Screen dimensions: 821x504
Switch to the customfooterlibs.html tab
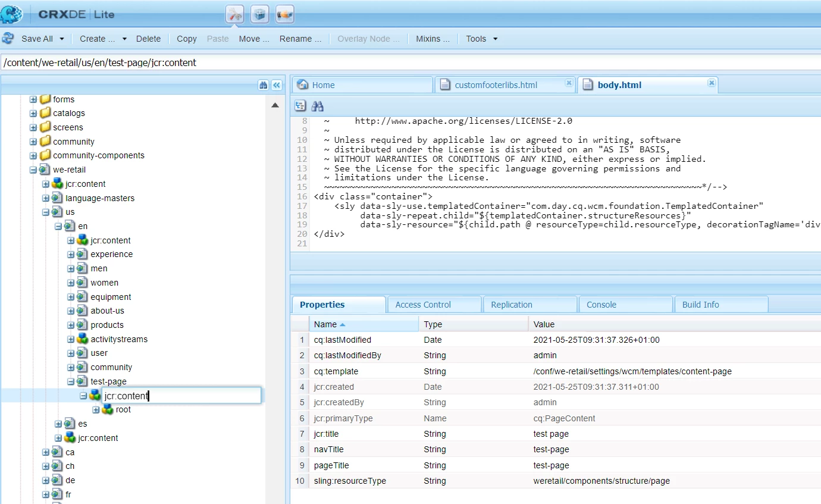click(x=505, y=85)
